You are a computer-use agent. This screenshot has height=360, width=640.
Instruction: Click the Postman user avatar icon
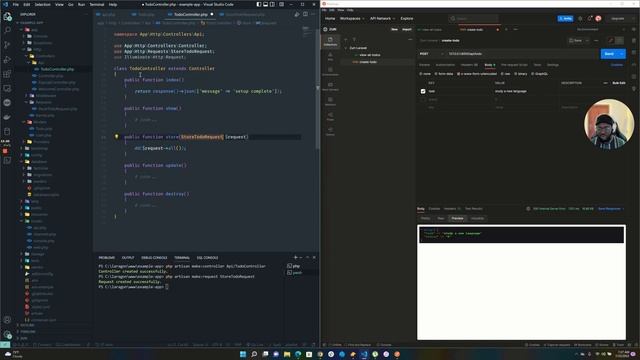598,18
